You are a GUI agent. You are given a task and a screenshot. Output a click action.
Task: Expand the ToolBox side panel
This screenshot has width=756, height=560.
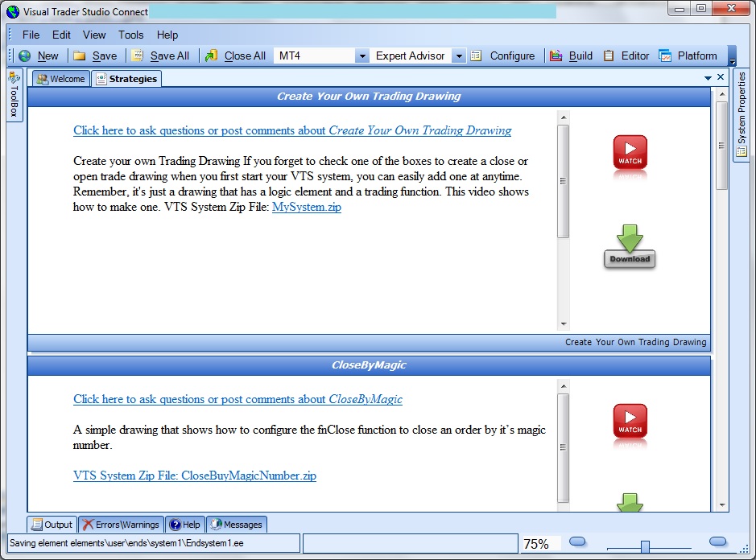click(x=14, y=95)
